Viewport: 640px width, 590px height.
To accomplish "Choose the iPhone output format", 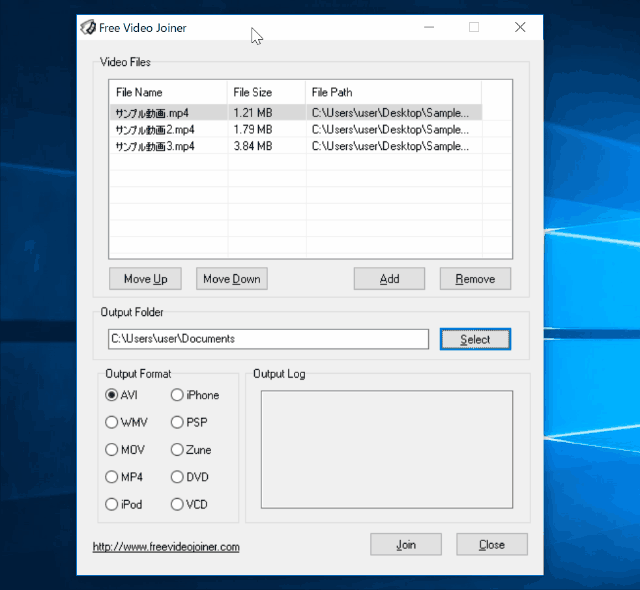I will (177, 395).
